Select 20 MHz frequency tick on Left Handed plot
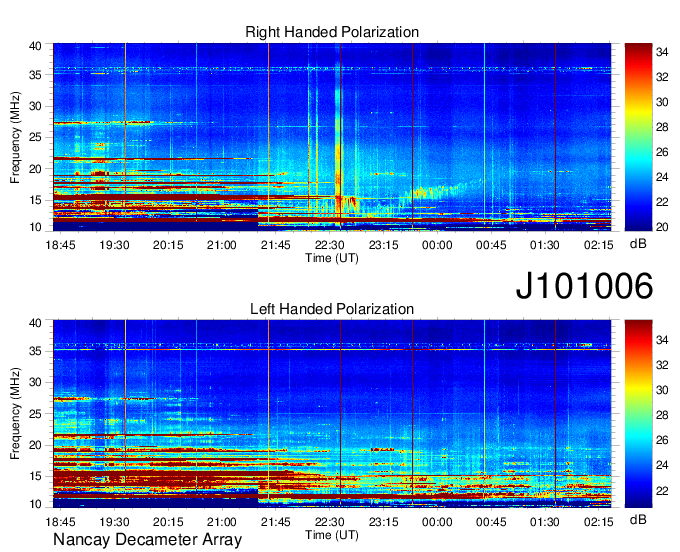The image size is (680, 552). (x=35, y=445)
